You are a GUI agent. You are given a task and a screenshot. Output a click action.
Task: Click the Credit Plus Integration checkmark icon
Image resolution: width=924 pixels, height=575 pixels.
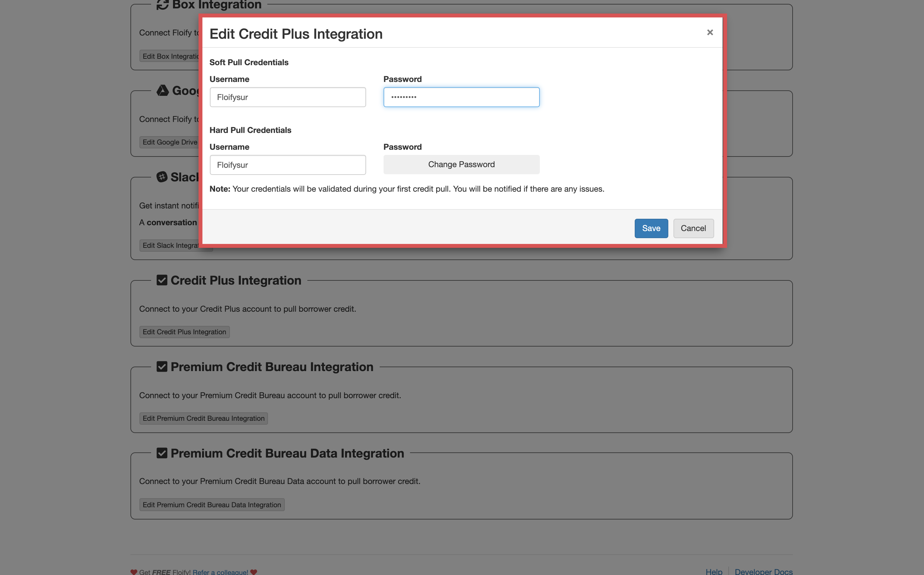click(162, 280)
